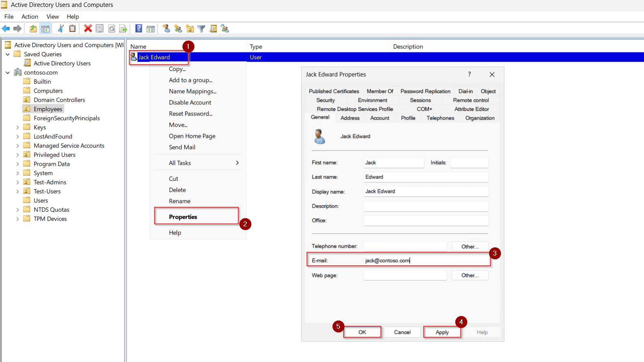Click the Add to group toolbar icon

pyautogui.click(x=225, y=28)
